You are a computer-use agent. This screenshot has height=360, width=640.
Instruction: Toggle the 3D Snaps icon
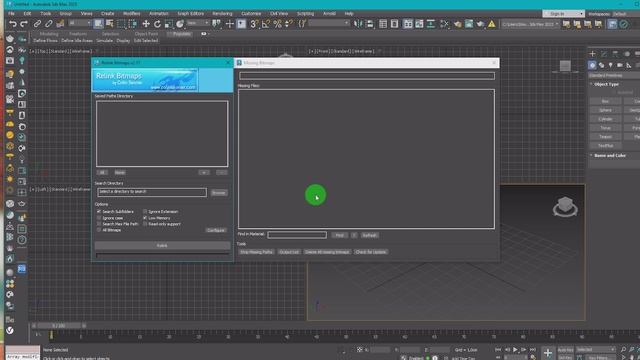pyautogui.click(x=254, y=24)
